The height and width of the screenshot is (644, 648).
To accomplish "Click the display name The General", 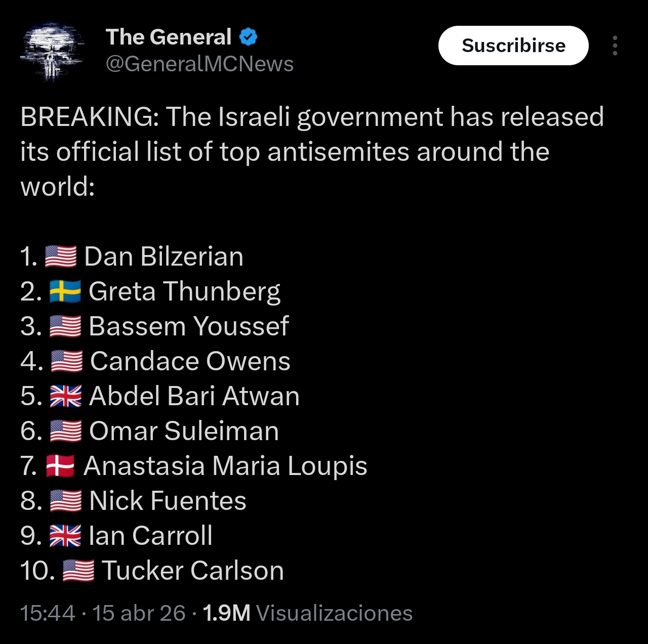I will (x=168, y=37).
